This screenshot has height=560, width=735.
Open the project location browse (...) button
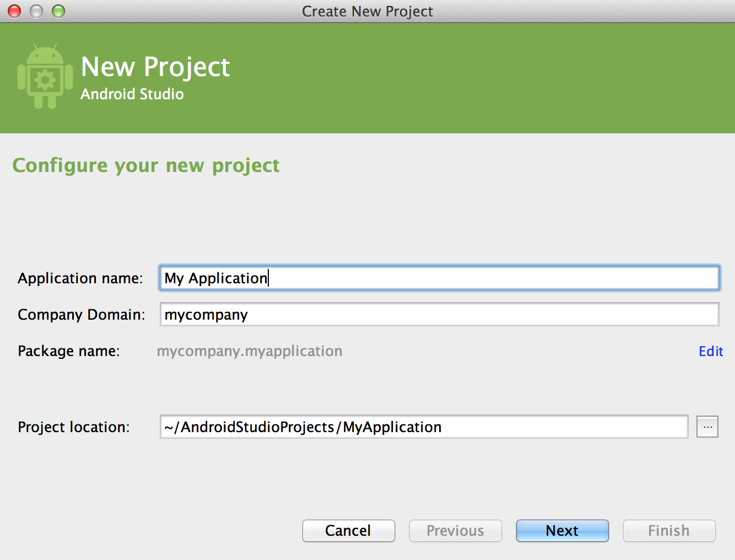click(707, 427)
